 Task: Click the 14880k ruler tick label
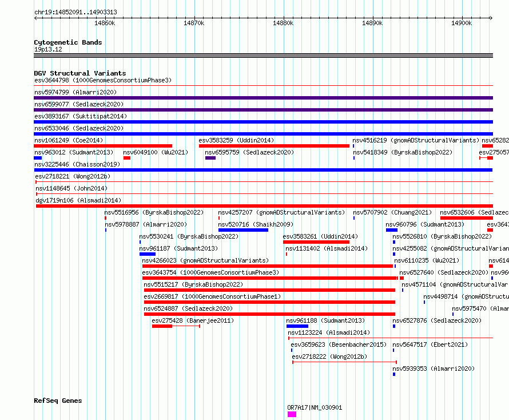click(x=283, y=23)
